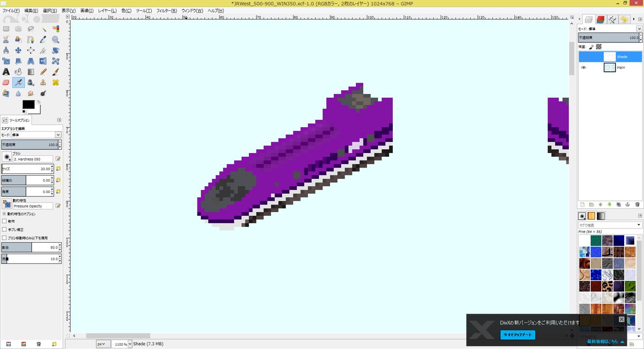
Task: Link the size value to brush default
Action: [x=58, y=169]
